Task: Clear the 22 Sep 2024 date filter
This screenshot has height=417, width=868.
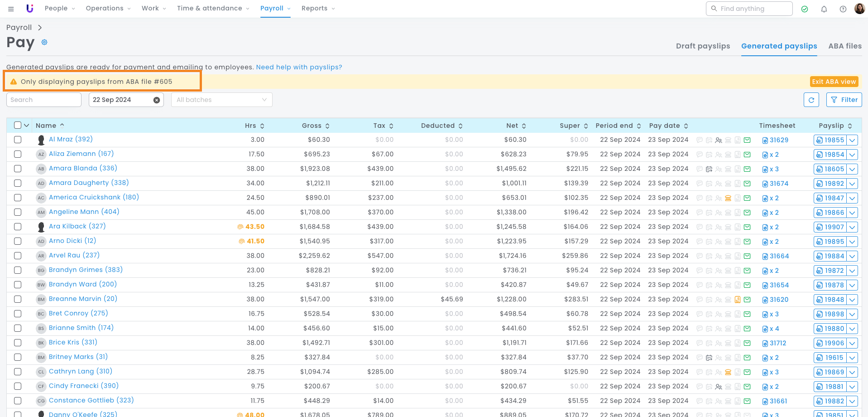Action: (157, 100)
